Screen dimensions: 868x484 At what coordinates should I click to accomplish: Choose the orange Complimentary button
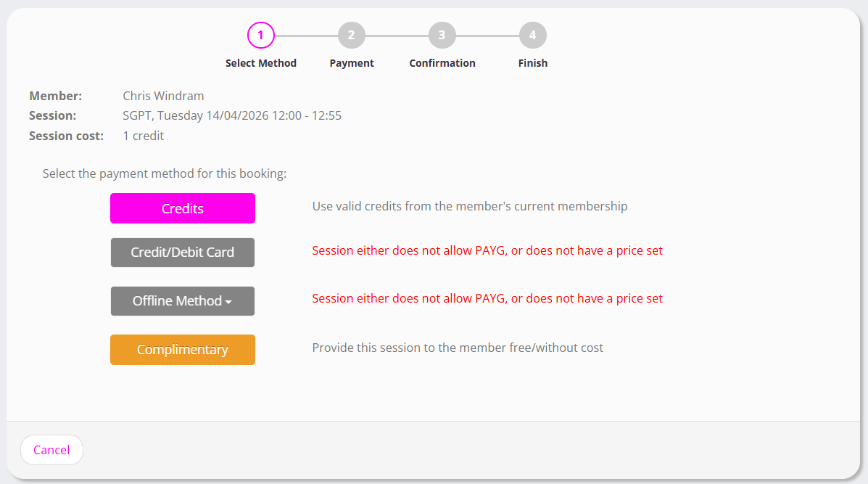click(183, 350)
